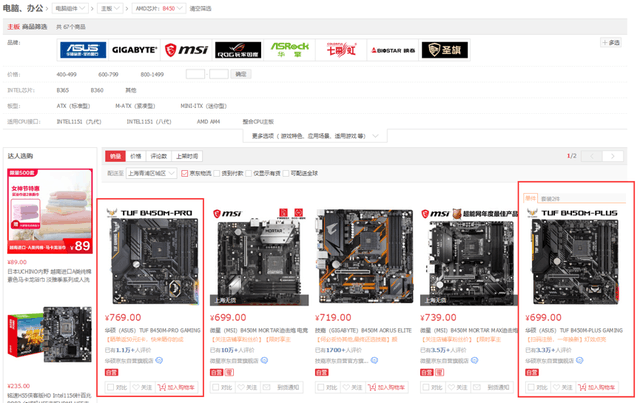The height and width of the screenshot is (403, 640).
Task: Uncheck the 京东物流 filter checkbox
Action: (x=184, y=174)
